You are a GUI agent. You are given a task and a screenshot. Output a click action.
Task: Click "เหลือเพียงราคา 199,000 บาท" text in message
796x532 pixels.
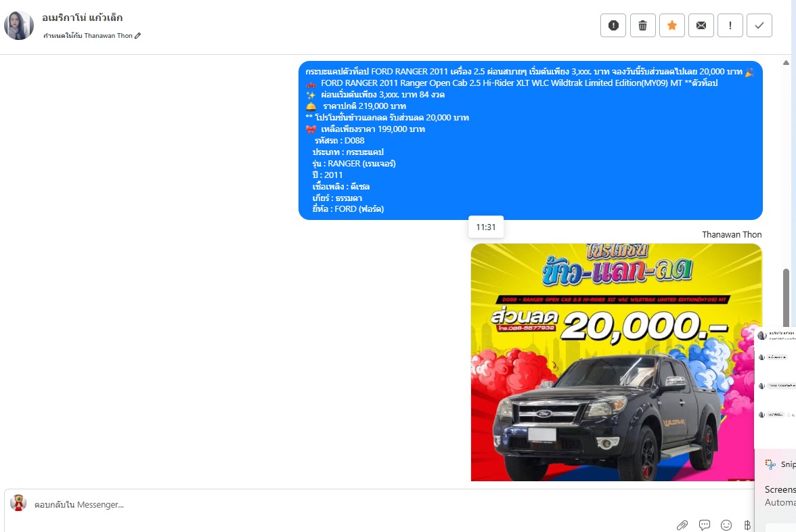pos(372,129)
